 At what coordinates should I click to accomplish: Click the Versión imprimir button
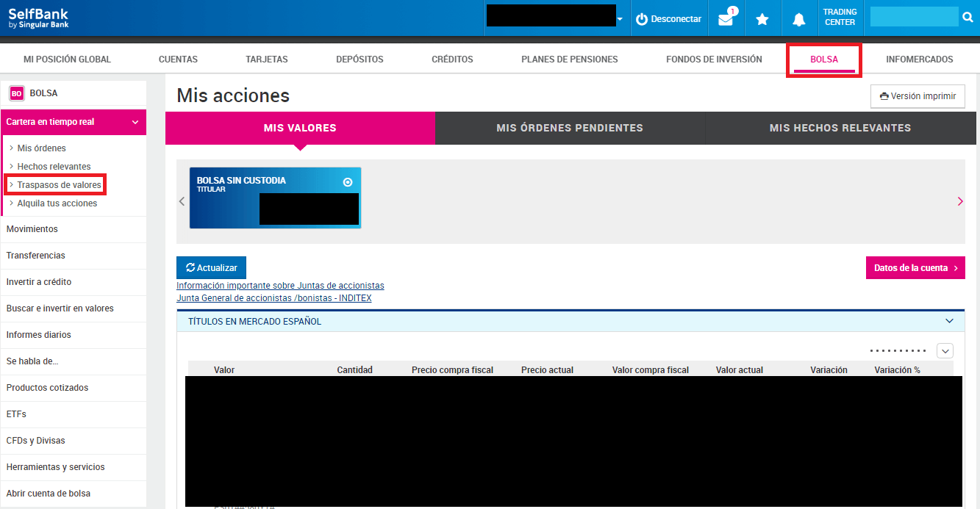tap(918, 96)
